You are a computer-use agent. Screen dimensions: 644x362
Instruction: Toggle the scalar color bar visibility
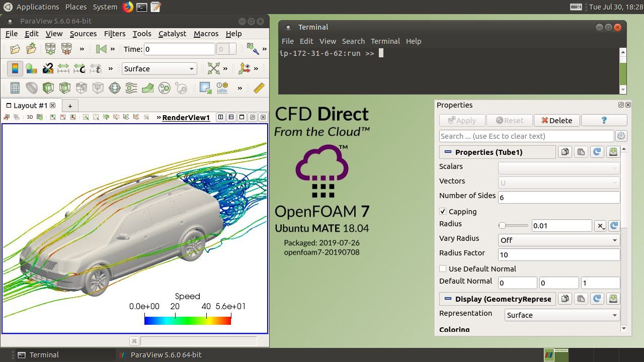coord(15,68)
